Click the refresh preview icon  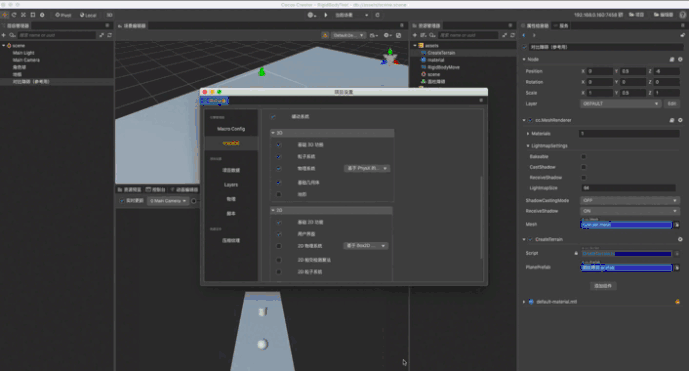[x=377, y=15]
